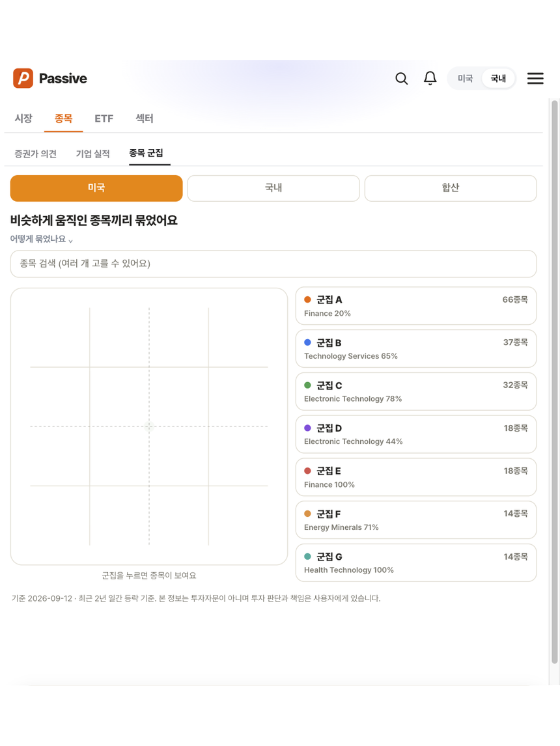Image resolution: width=560 pixels, height=746 pixels.
Task: Go to the ETF tab
Action: click(104, 118)
